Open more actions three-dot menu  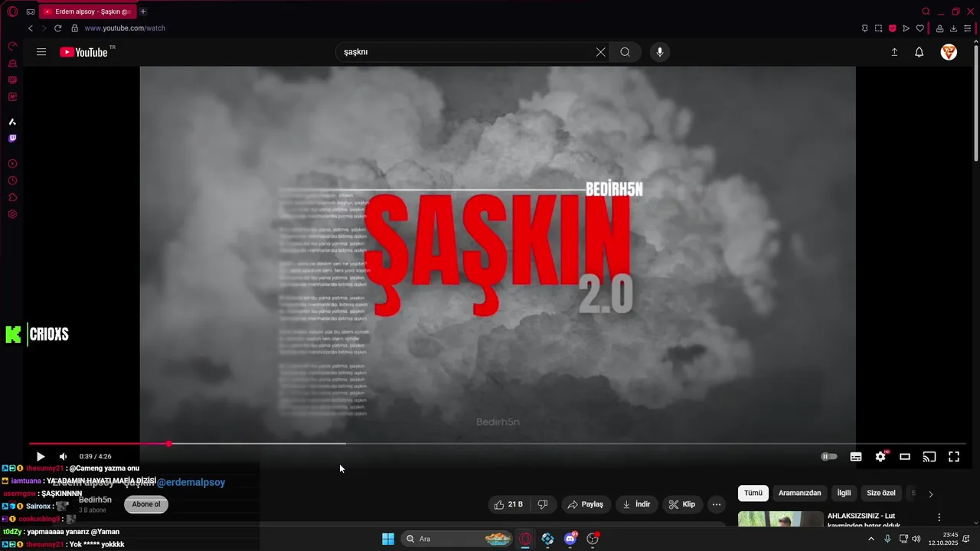(717, 504)
